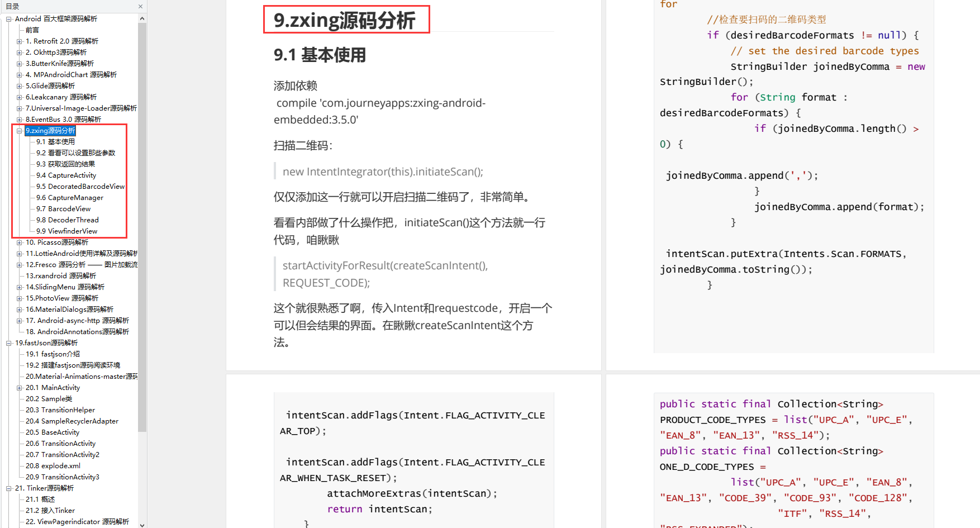This screenshot has height=528, width=980.
Task: Expand the 2. Okhttp3源码解析 node
Action: pyautogui.click(x=20, y=53)
